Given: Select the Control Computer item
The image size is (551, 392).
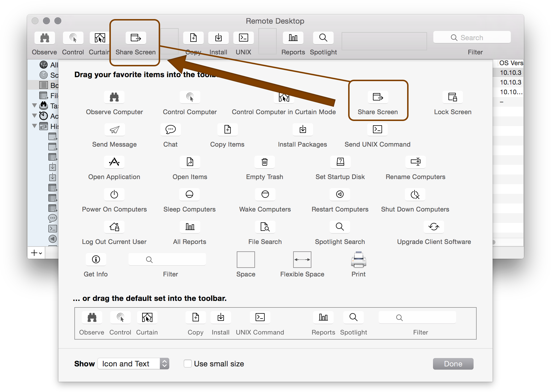Looking at the screenshot, I should click(190, 97).
